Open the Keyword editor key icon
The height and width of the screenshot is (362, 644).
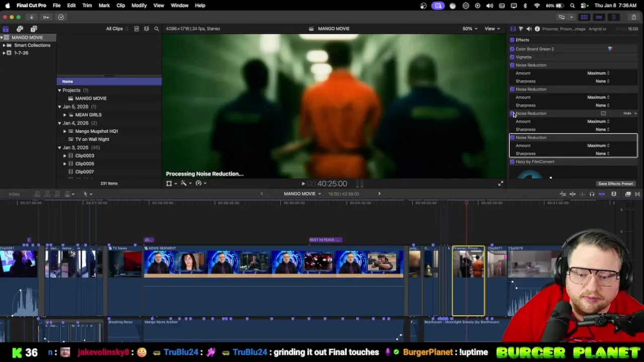coord(46,17)
